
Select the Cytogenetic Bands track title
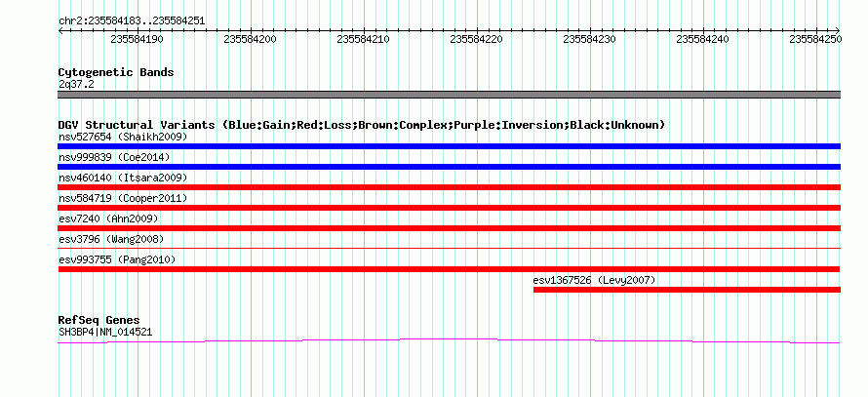click(x=116, y=72)
